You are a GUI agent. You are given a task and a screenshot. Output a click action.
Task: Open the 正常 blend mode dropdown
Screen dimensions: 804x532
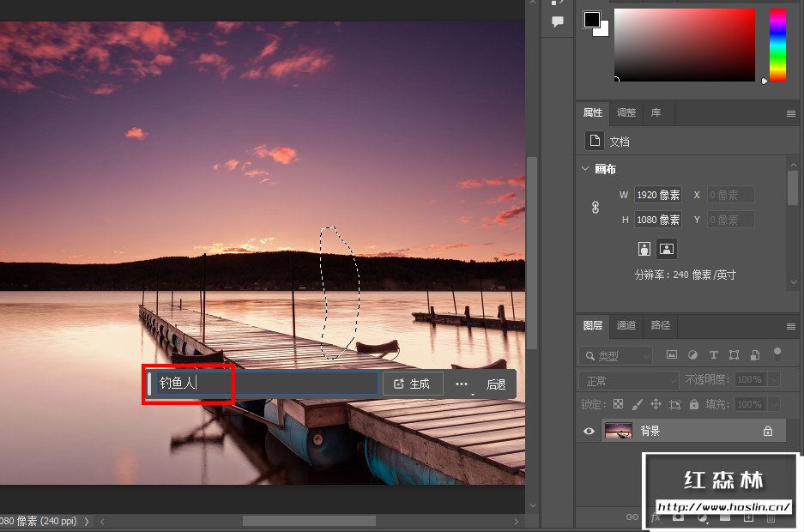coord(630,380)
